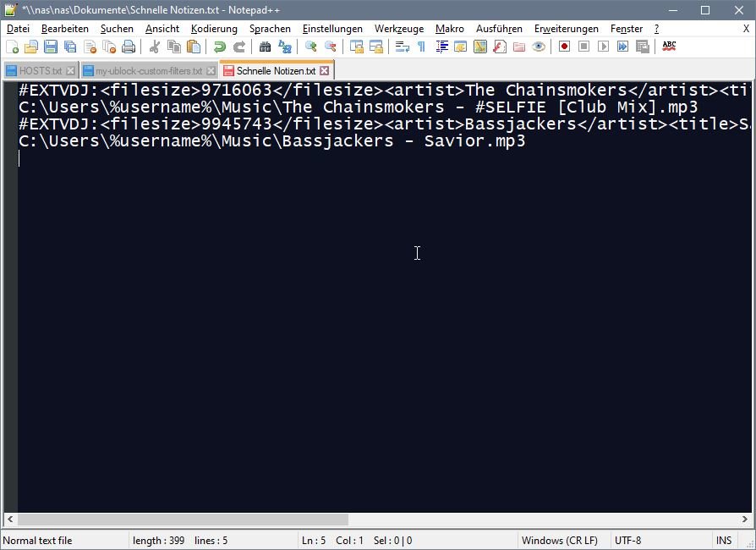Undo the last edit with green arrow
The image size is (756, 550).
click(219, 47)
